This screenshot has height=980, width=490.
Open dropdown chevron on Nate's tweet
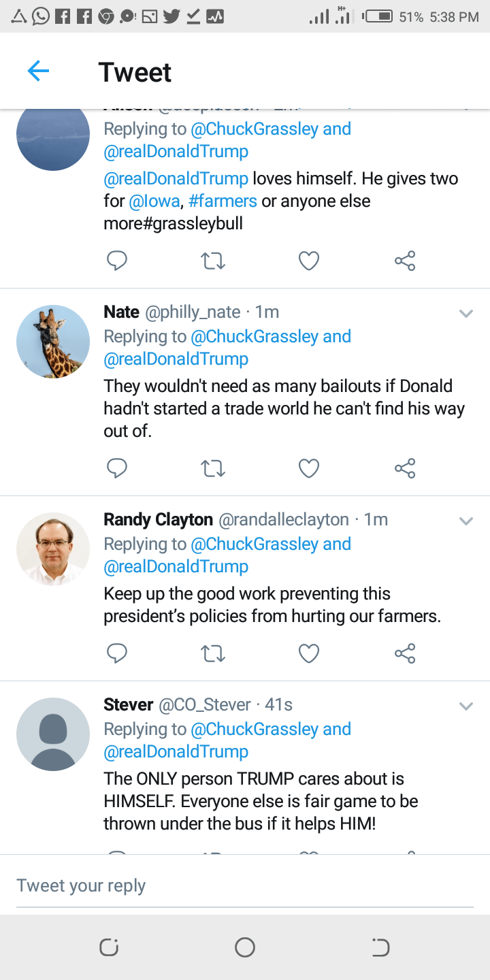(x=466, y=314)
